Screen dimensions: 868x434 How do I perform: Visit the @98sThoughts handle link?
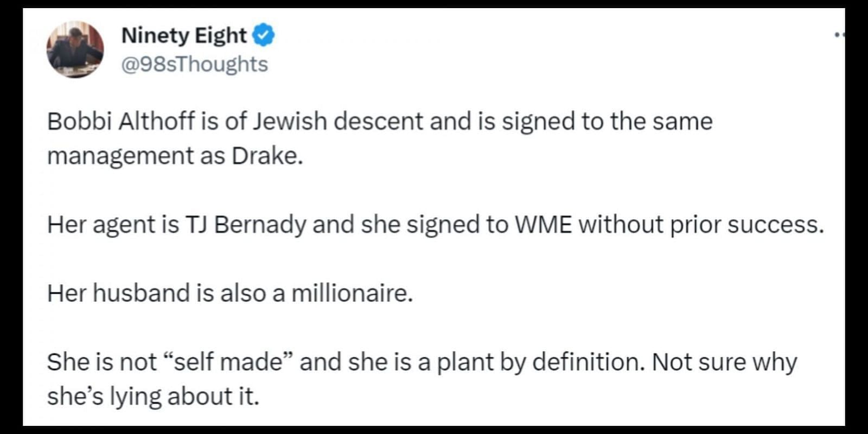[x=194, y=64]
